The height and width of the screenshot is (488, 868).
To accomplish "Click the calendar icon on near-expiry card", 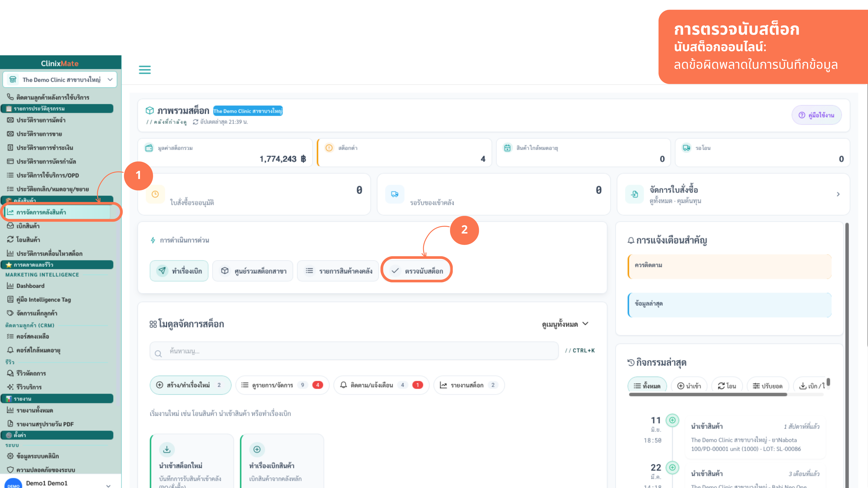I will pos(507,148).
